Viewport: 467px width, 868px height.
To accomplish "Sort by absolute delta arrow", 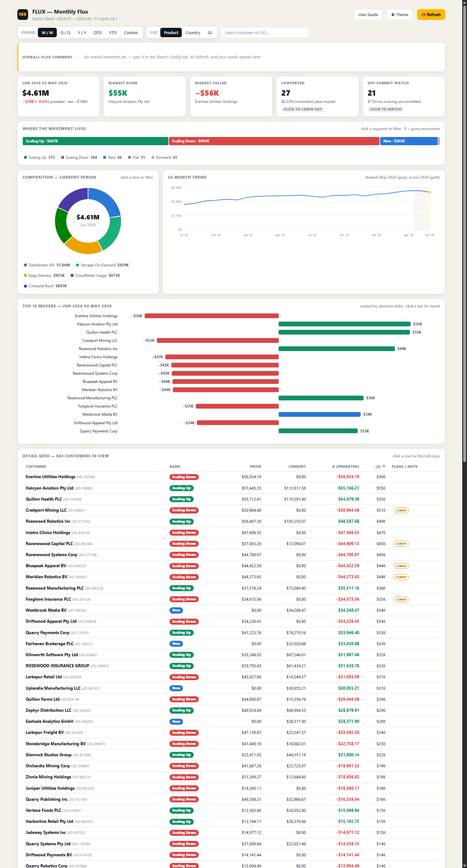I will (384, 466).
